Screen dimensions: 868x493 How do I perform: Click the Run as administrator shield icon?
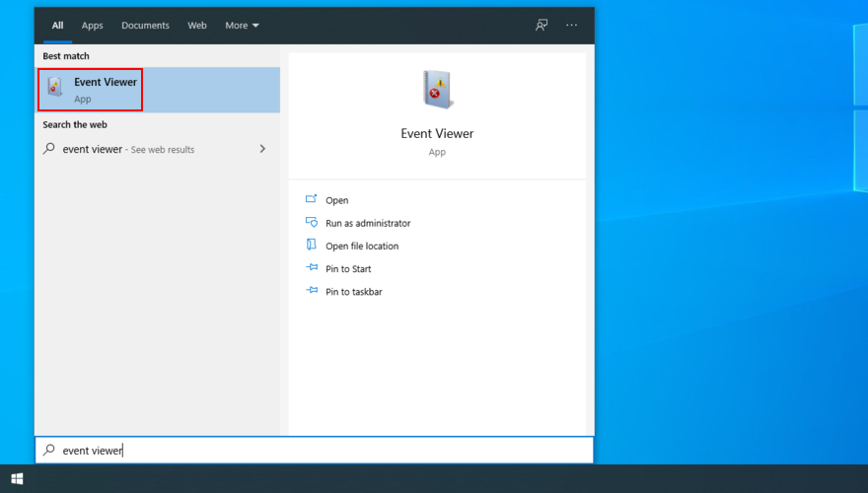coord(312,223)
